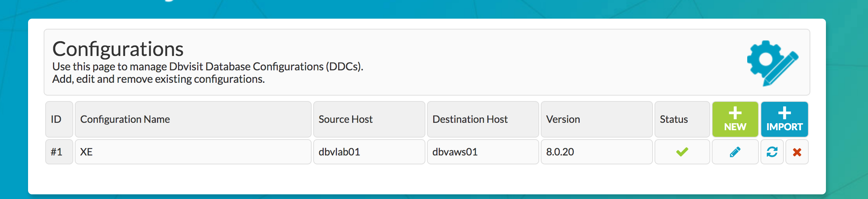This screenshot has height=199, width=868.
Task: Select the 8.0.20 version cell
Action: pos(597,152)
